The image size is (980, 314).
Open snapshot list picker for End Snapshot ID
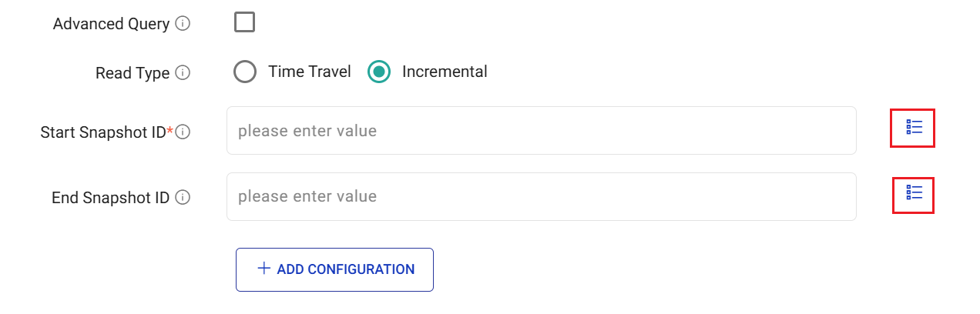click(914, 192)
